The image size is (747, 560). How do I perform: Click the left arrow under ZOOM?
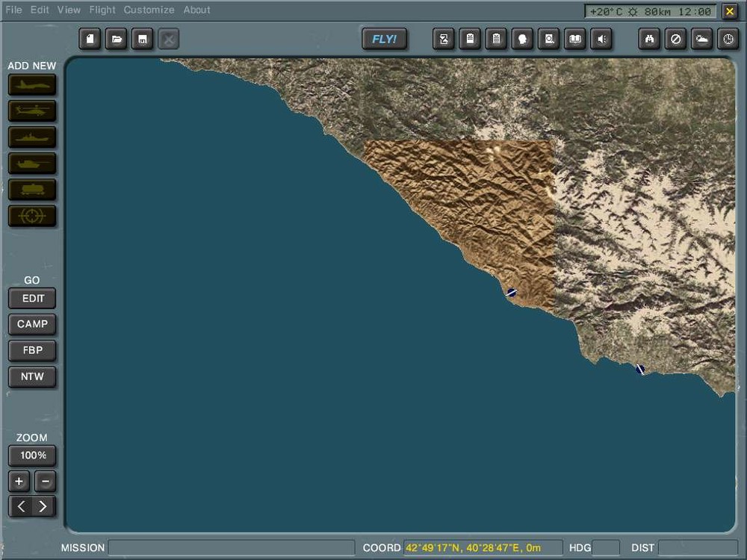[x=20, y=506]
